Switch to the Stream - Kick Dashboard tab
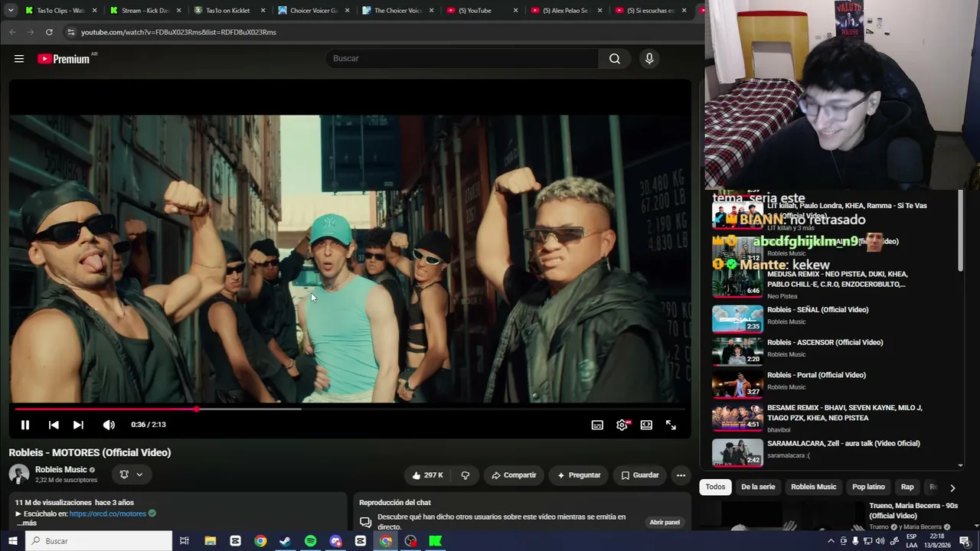Viewport: 980px width, 551px height. click(145, 11)
